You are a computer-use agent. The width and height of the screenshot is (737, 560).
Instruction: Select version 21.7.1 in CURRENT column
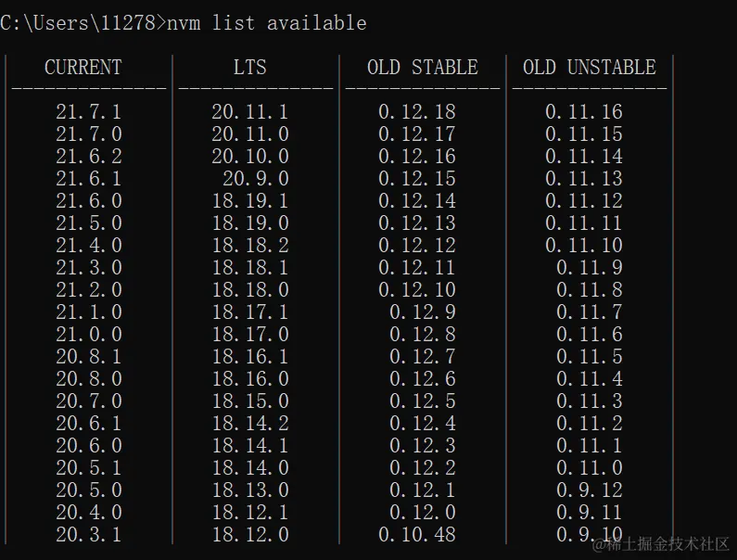(x=89, y=112)
